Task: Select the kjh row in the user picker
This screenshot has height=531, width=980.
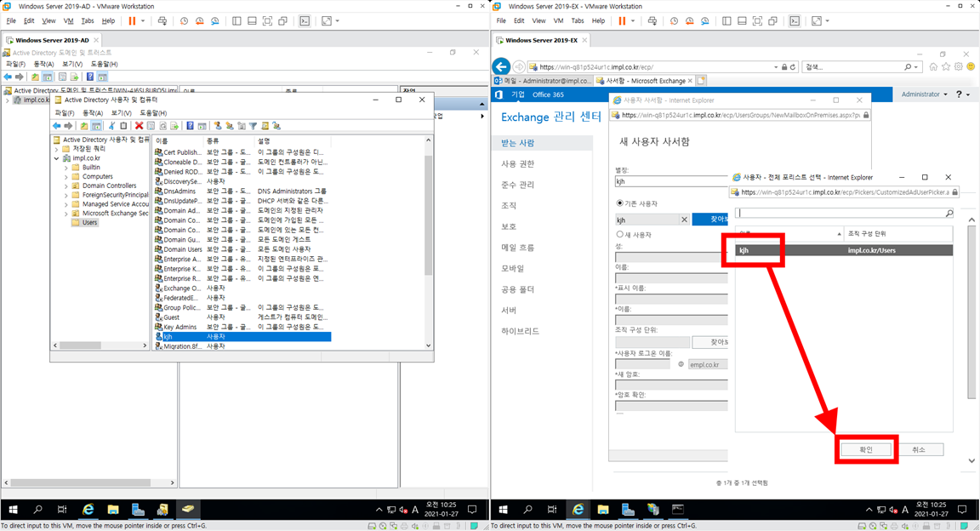Action: (845, 250)
